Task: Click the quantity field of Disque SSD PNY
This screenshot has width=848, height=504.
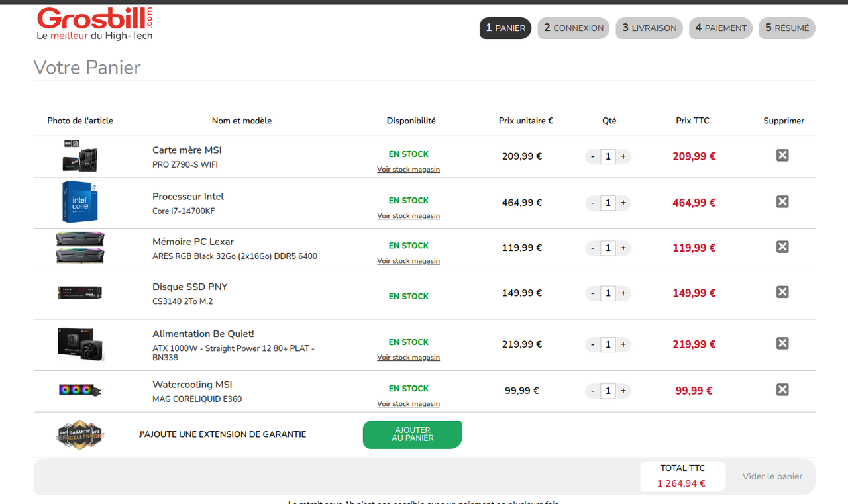Action: 608,293
